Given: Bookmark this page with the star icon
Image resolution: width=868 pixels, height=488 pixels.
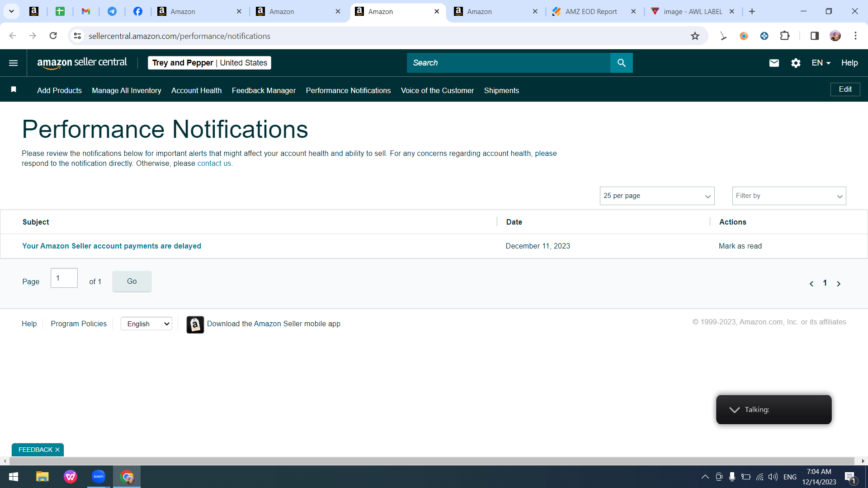Looking at the screenshot, I should [x=695, y=36].
